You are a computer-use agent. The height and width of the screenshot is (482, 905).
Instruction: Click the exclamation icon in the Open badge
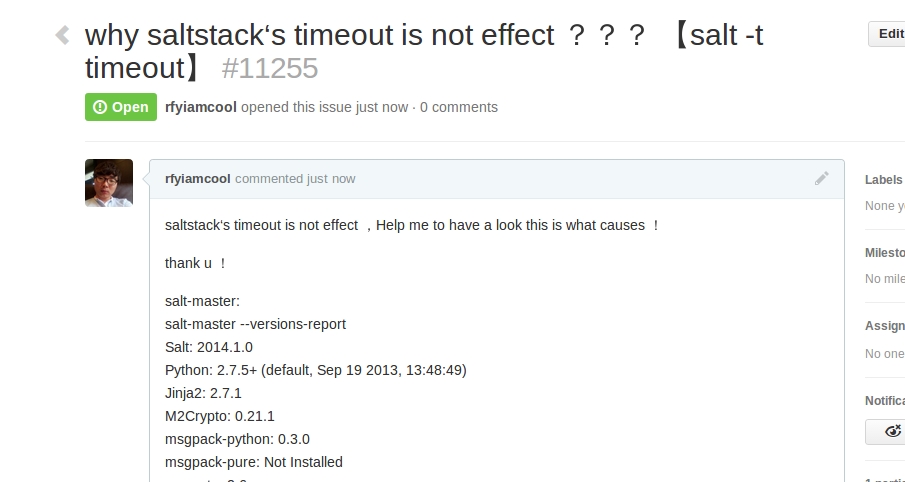click(99, 108)
